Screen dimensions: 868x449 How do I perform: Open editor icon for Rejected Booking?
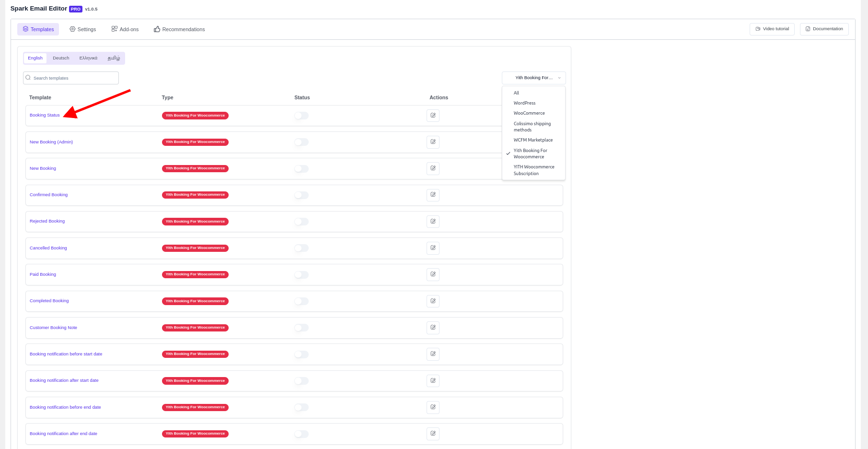[x=433, y=222]
